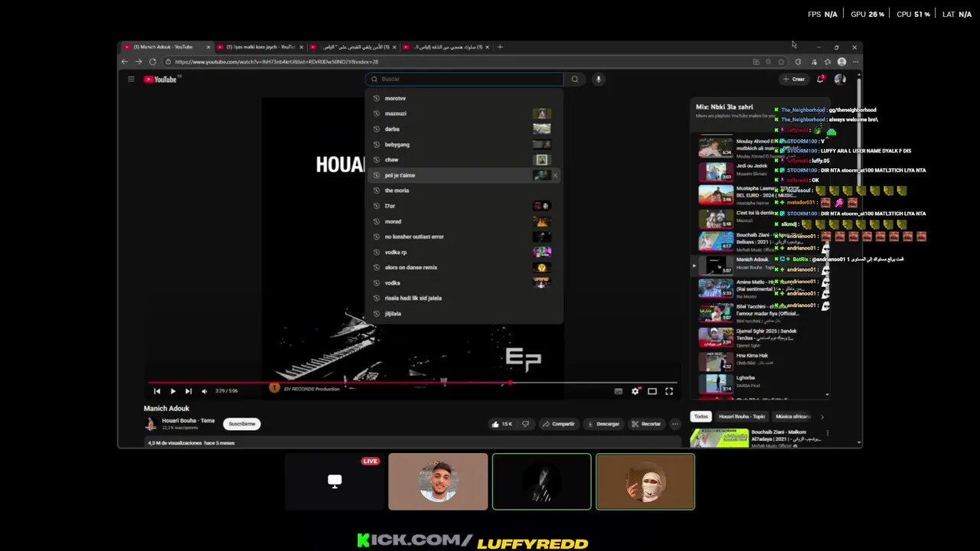Focus the Buscar search field
The height and width of the screenshot is (551, 980).
pyautogui.click(x=465, y=79)
